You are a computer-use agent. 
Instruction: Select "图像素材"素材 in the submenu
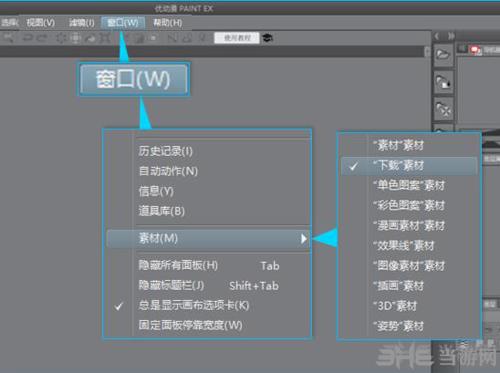coord(409,266)
